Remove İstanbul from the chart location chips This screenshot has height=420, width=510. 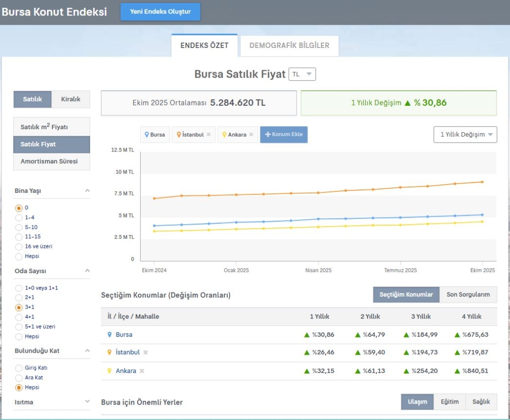[x=208, y=135]
